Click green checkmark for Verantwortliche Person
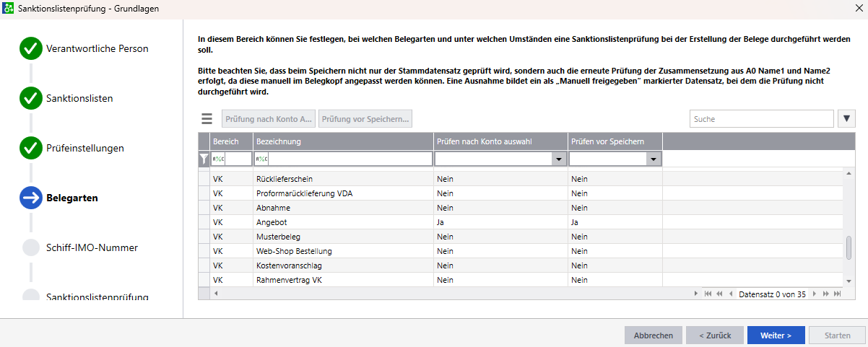The image size is (868, 347). (31, 49)
